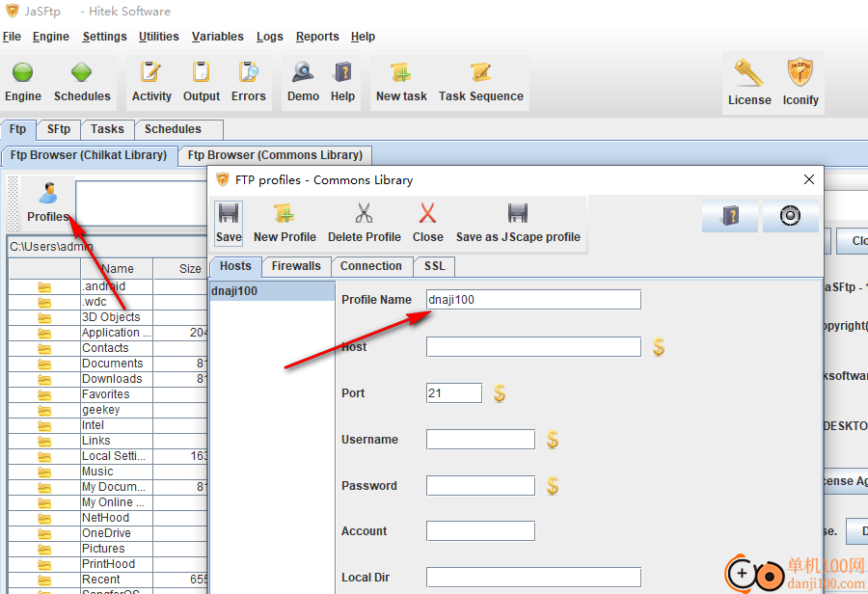Open the Help menu in the menu bar
868x594 pixels.
[x=363, y=37]
